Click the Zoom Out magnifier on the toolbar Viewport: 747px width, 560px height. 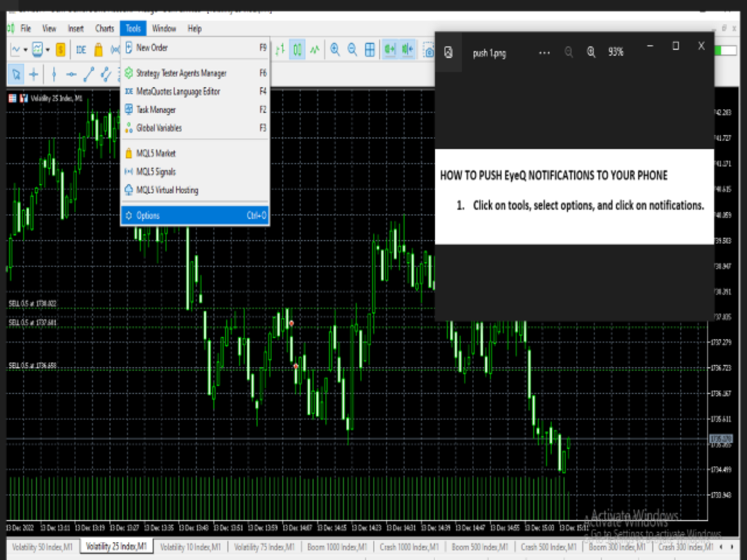(352, 49)
